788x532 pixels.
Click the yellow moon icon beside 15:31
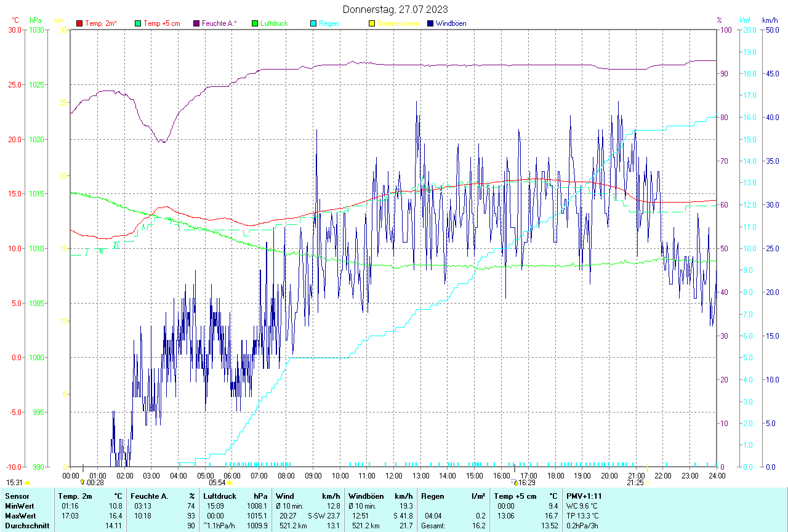pos(28,483)
